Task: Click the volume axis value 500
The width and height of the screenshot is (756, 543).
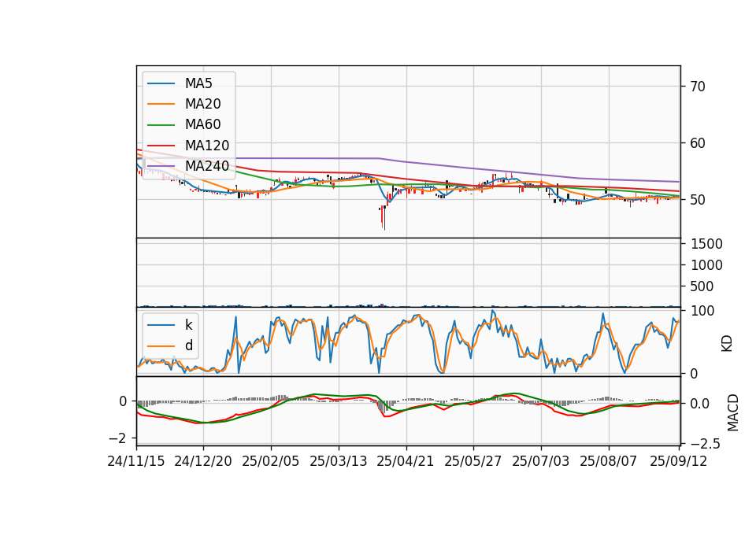Action: tap(702, 286)
